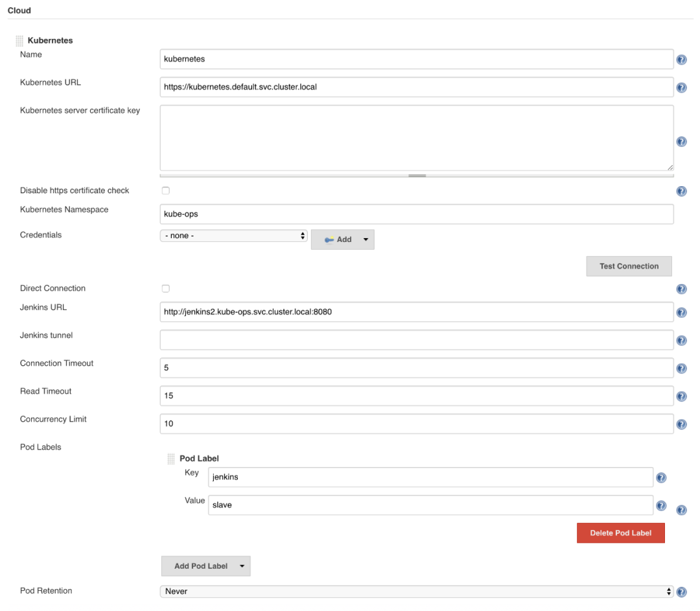
Task: Show help for Jenkins tunnel field
Action: (681, 341)
